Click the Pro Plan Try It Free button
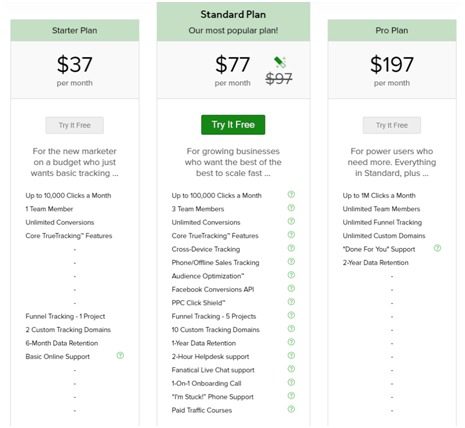Image resolution: width=465 pixels, height=428 pixels. (x=392, y=125)
